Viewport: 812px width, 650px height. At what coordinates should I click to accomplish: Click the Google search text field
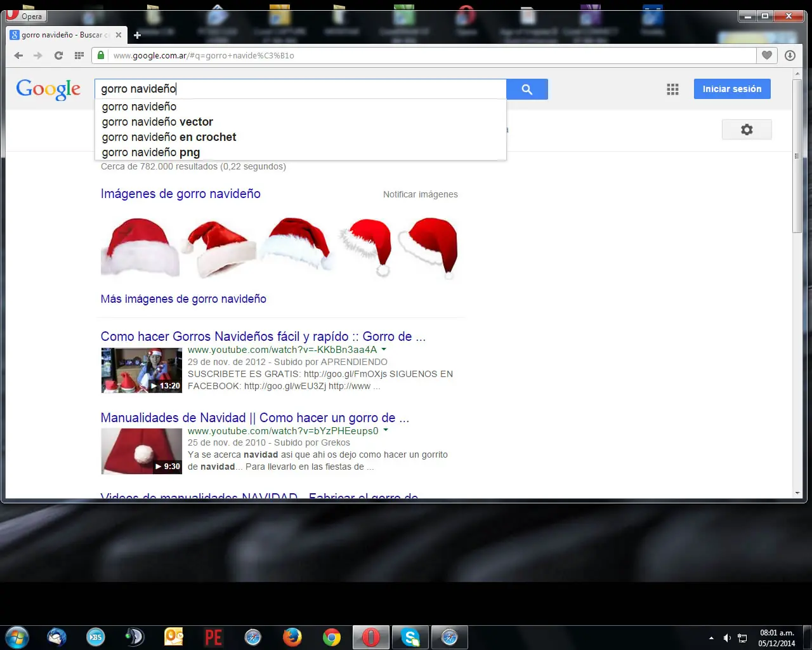pyautogui.click(x=301, y=89)
